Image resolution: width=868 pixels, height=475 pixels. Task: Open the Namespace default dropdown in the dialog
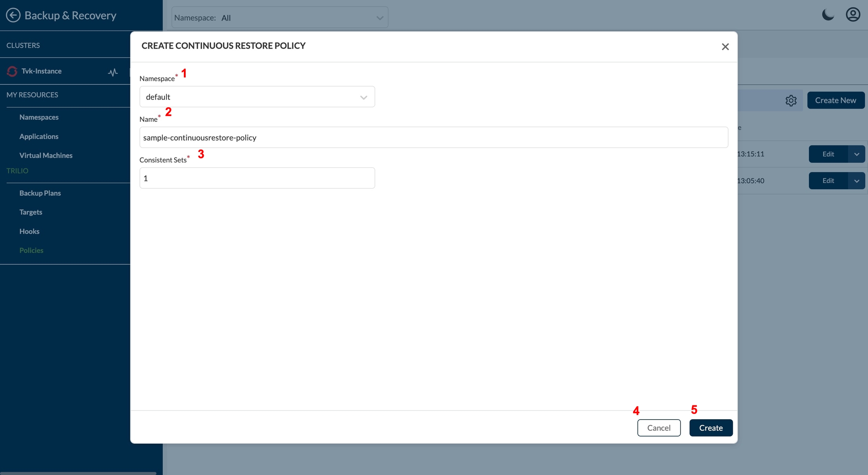pyautogui.click(x=257, y=97)
